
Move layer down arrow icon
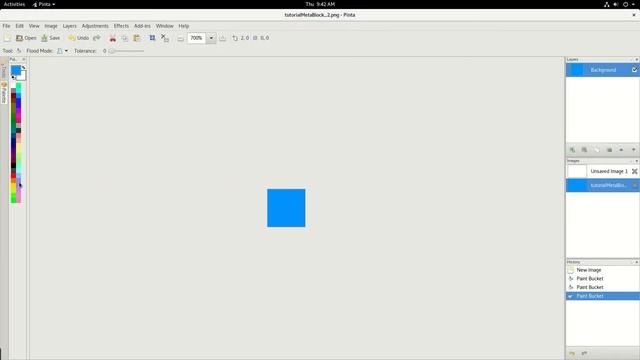[633, 150]
